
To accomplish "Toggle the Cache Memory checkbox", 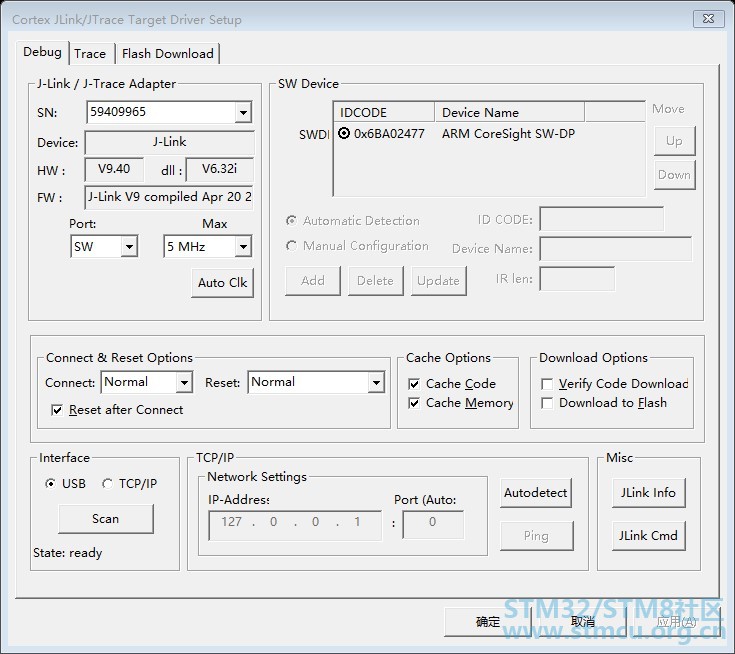I will point(414,403).
